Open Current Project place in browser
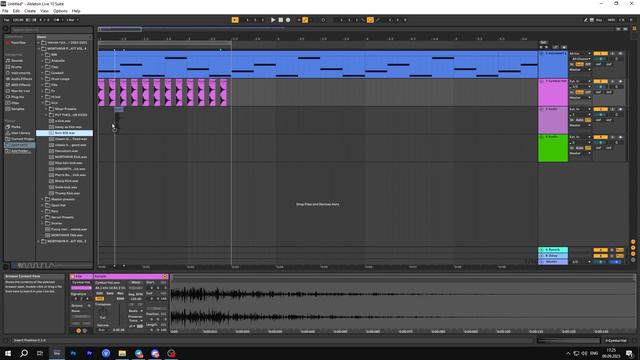This screenshot has width=640, height=360. point(20,139)
